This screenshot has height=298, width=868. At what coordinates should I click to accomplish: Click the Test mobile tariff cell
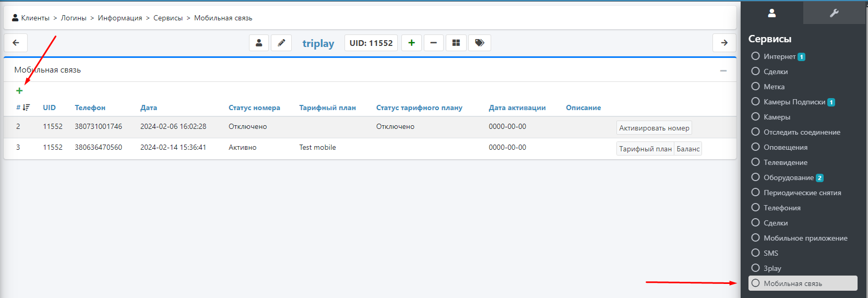point(317,147)
